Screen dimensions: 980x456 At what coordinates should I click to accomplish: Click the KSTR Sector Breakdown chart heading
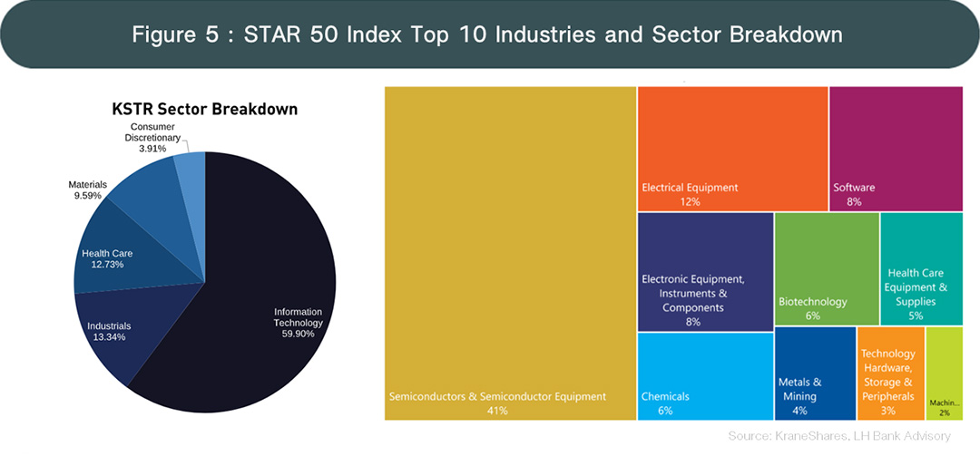[x=205, y=109]
